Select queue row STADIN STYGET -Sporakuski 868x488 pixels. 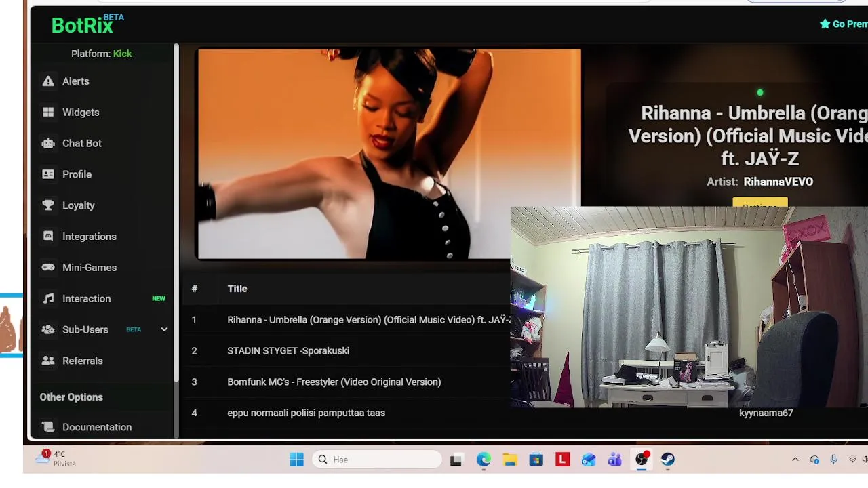pos(346,351)
